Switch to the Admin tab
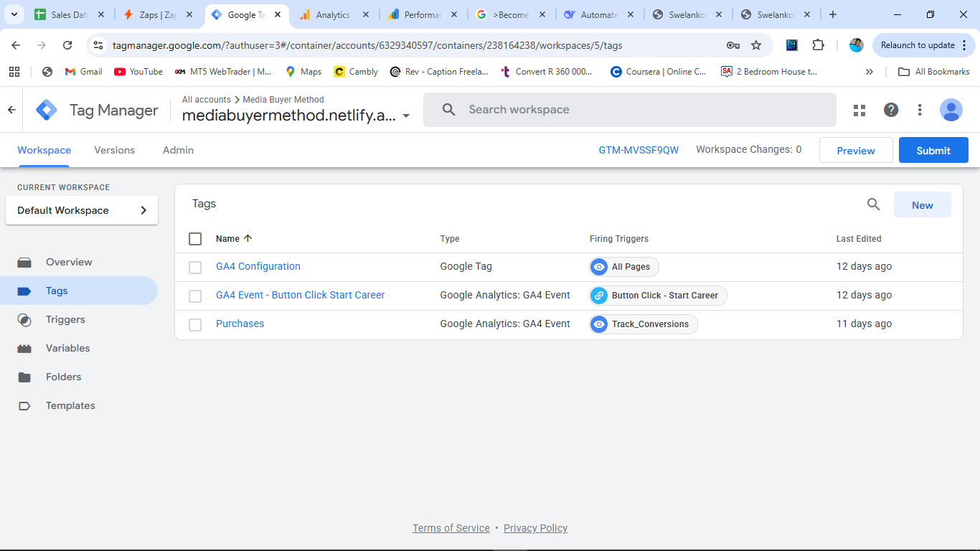The height and width of the screenshot is (551, 980). 178,150
